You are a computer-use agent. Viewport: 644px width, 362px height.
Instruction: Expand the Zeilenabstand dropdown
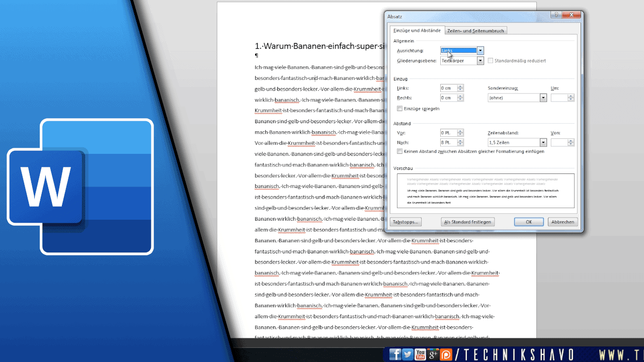[543, 143]
